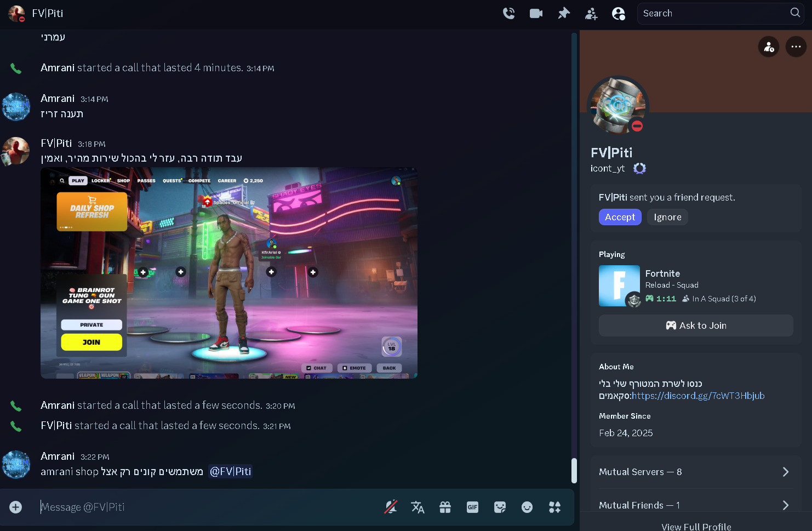Click Ask to Join Fortnite

(696, 326)
